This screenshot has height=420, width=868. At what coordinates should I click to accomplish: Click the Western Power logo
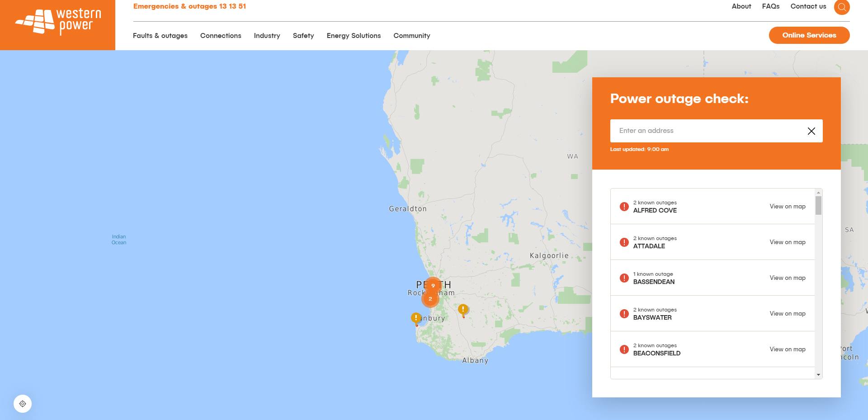point(58,22)
